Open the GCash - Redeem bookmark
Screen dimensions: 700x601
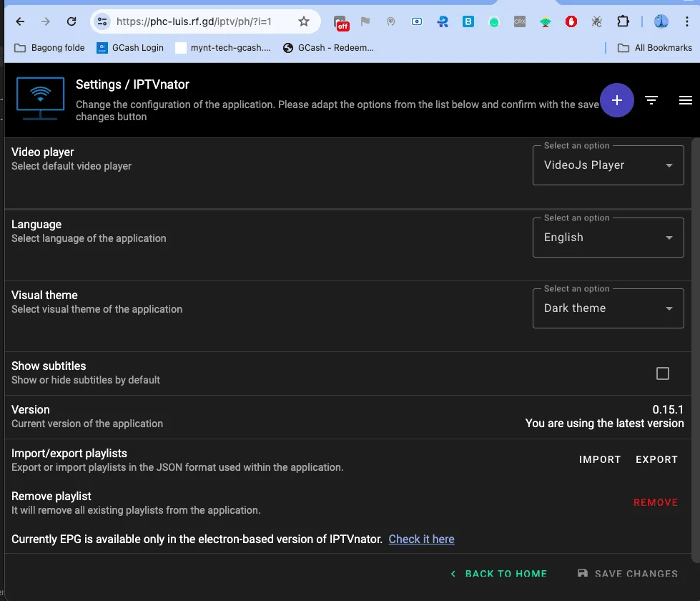(328, 48)
